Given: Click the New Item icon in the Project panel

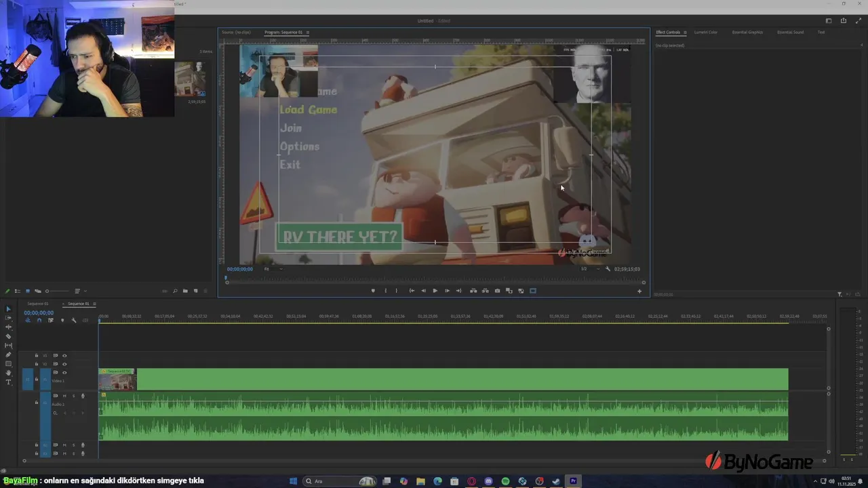Looking at the screenshot, I should pos(196,291).
